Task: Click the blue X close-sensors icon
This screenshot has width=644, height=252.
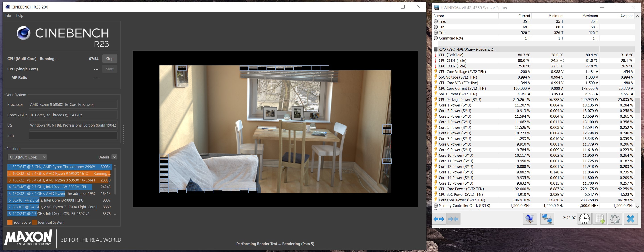Action: click(x=630, y=219)
